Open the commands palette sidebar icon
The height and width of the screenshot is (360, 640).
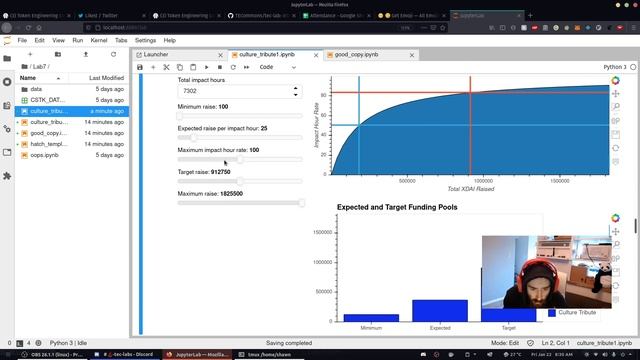[x=7, y=106]
